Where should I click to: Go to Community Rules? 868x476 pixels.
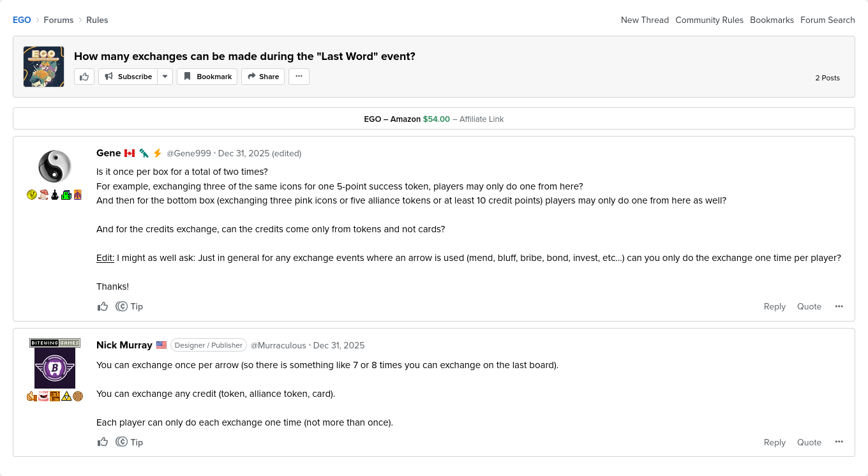709,20
